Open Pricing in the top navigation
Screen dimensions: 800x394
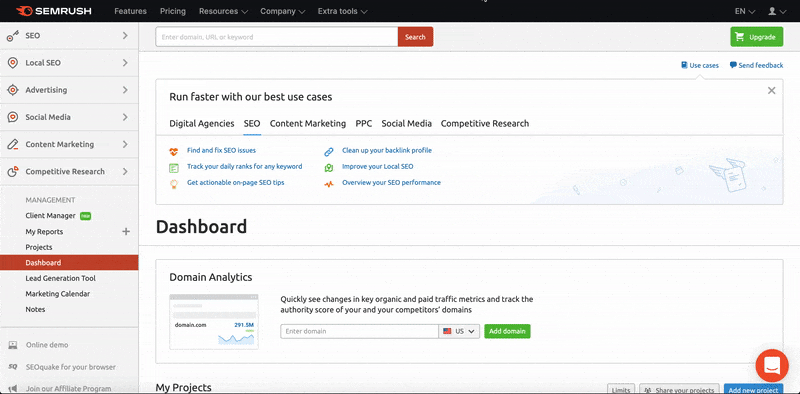pos(172,11)
